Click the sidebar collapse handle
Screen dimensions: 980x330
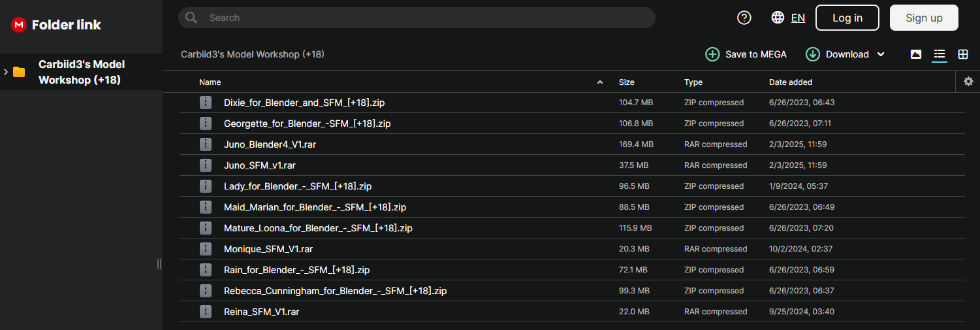pyautogui.click(x=159, y=263)
